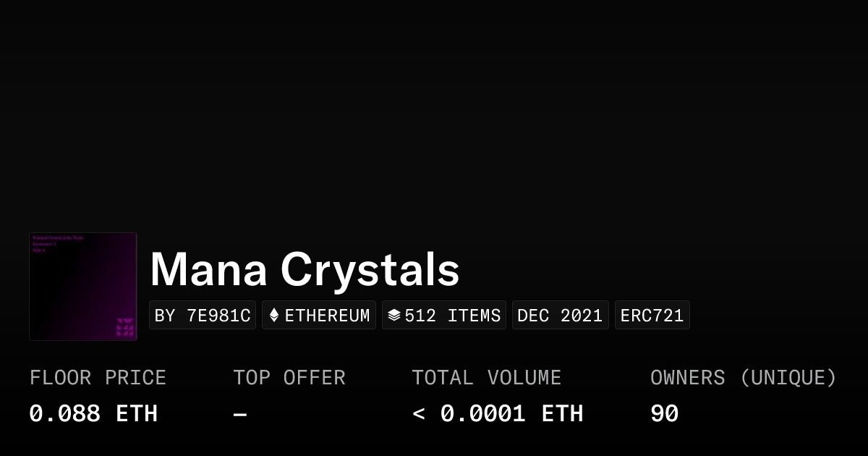868x456 pixels.
Task: Click the (UNIQUE) qualifier text
Action: point(788,378)
